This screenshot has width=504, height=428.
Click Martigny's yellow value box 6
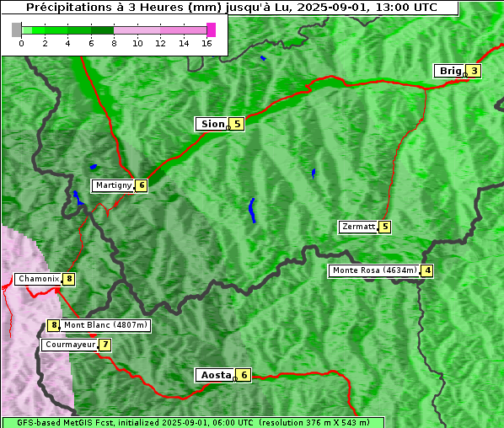pos(142,185)
